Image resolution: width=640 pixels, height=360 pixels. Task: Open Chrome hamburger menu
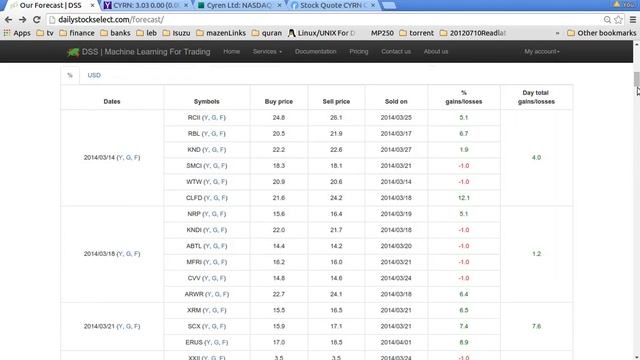tap(633, 20)
